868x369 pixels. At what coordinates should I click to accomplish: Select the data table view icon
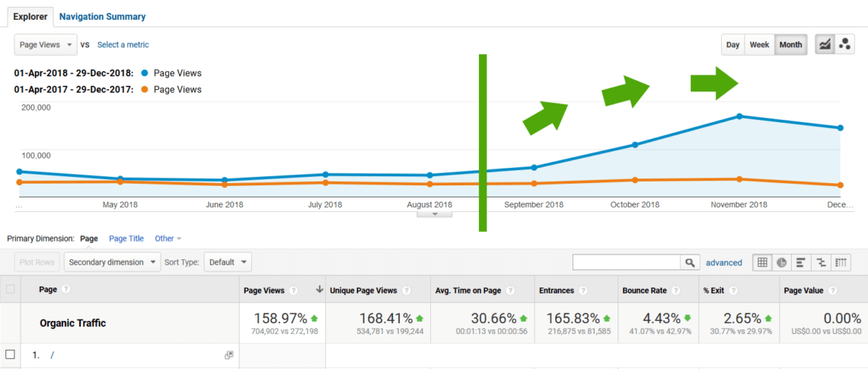[x=762, y=262]
